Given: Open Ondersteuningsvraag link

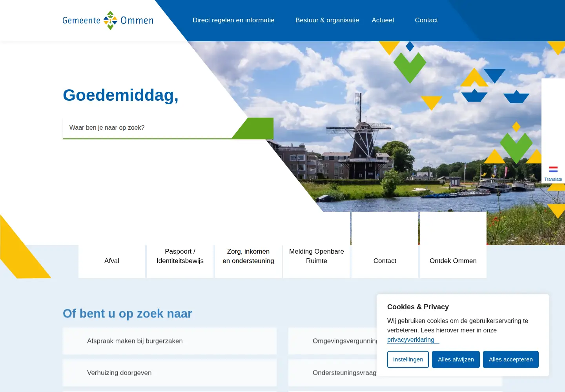Looking at the screenshot, I should point(333,373).
